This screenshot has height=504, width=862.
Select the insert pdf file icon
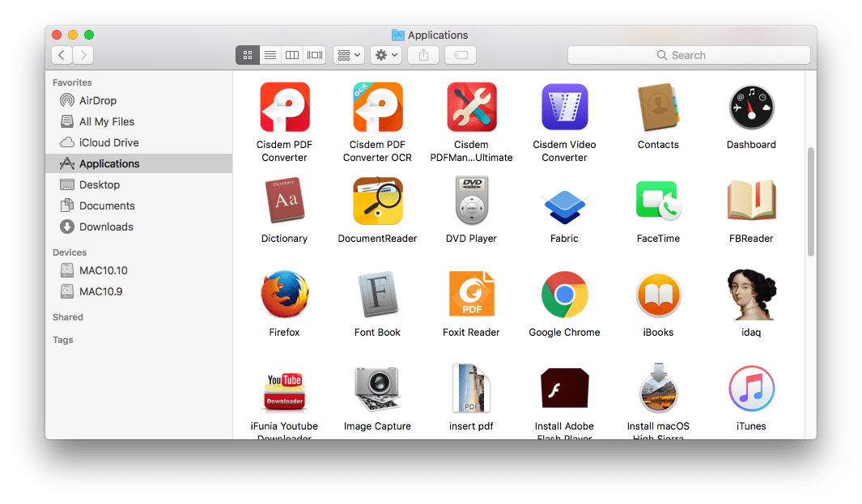coord(471,388)
